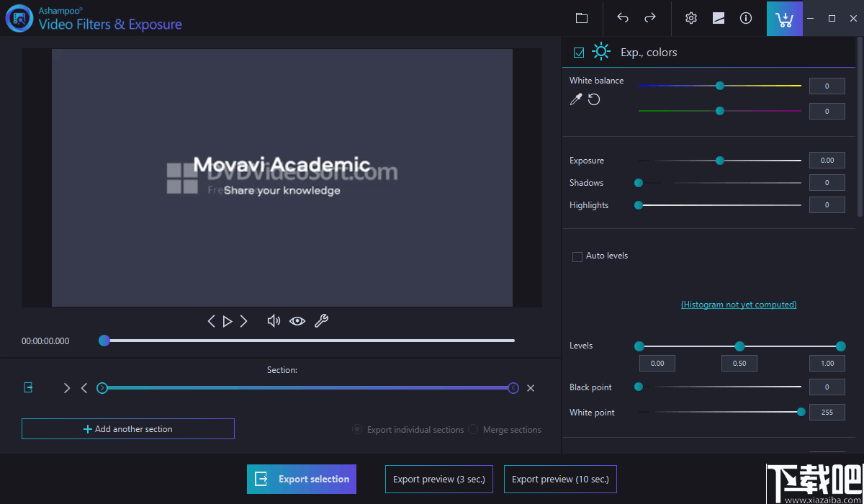Select Export individual sections radio
Screen dimensions: 864x504
357,429
